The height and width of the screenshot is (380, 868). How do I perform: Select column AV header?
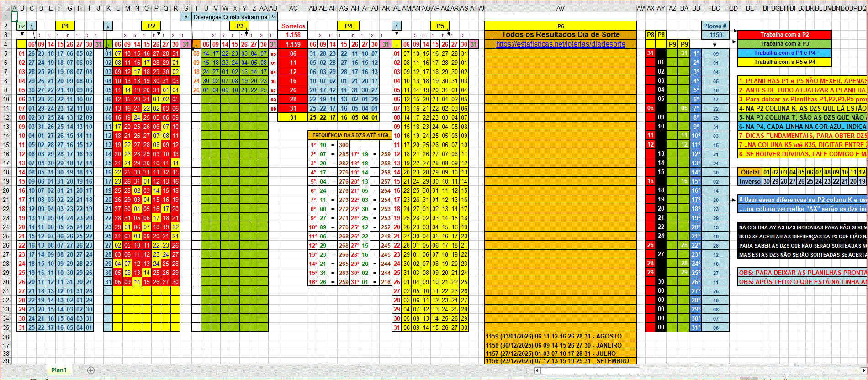(x=561, y=8)
